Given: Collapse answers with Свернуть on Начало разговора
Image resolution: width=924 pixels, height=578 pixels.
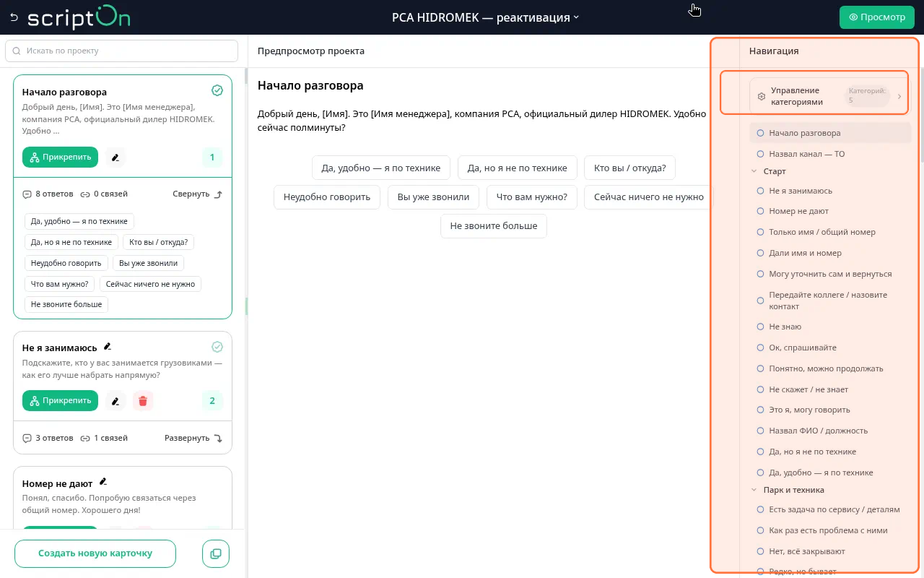Looking at the screenshot, I should point(198,194).
